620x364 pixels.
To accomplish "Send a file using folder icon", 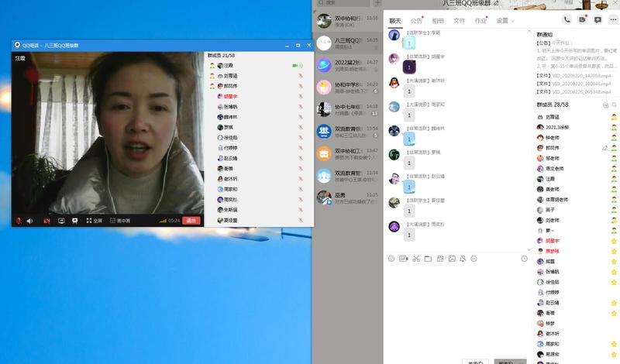I will pos(428,259).
